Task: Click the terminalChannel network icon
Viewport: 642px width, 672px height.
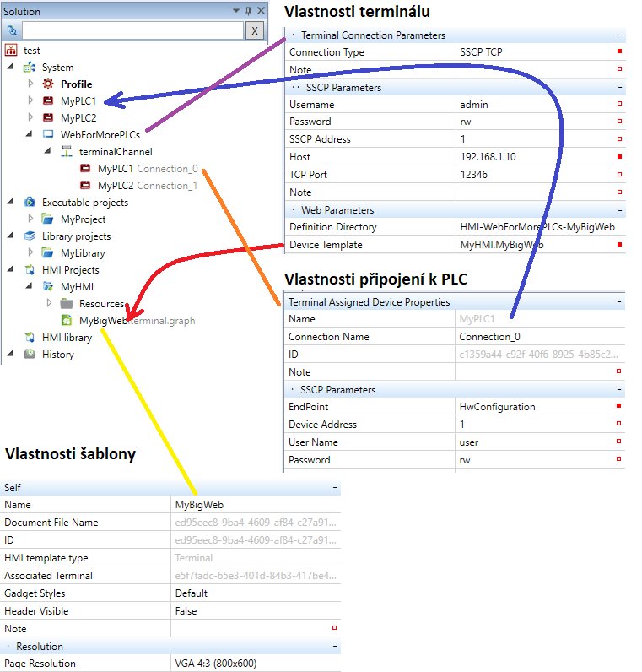Action: [x=67, y=152]
